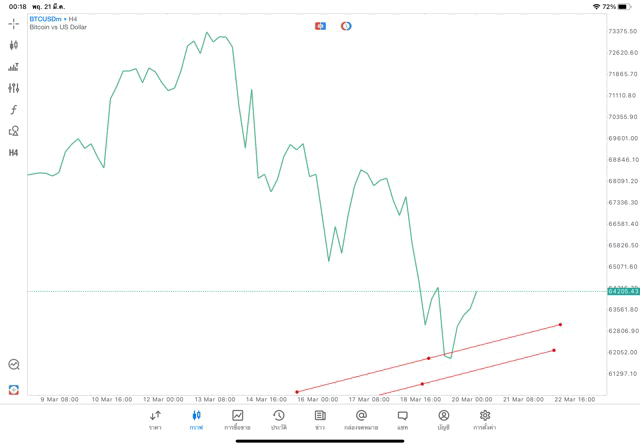Open the H4 timeframe selector
This screenshot has height=447, width=640.
pyautogui.click(x=14, y=152)
